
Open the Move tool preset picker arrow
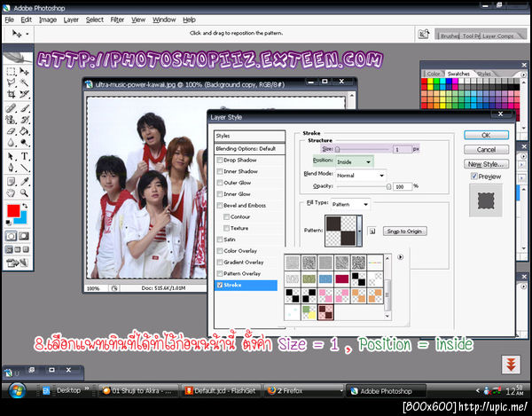tap(27, 34)
